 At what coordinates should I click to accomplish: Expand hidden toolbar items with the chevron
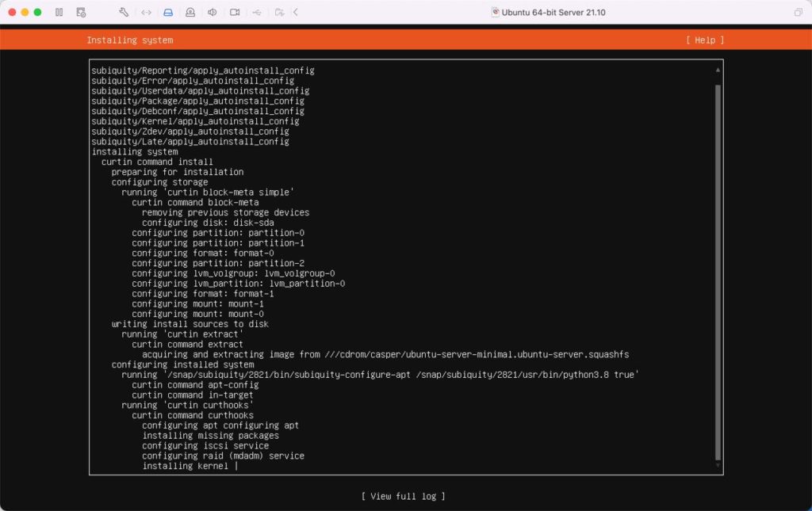point(295,12)
